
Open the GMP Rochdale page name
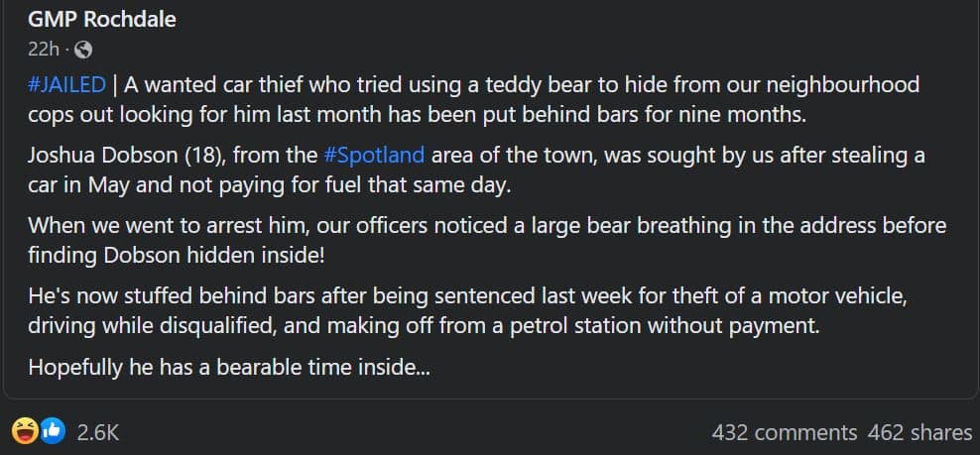(x=102, y=20)
